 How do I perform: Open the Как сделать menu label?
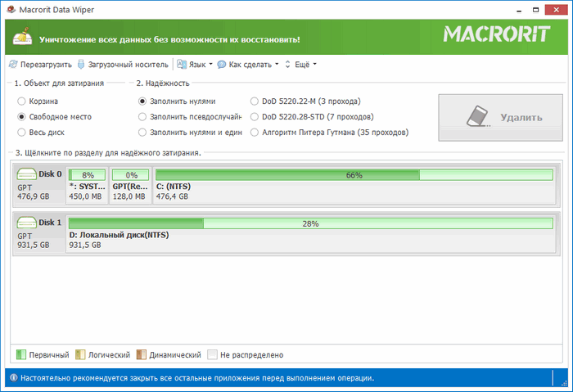click(x=250, y=65)
